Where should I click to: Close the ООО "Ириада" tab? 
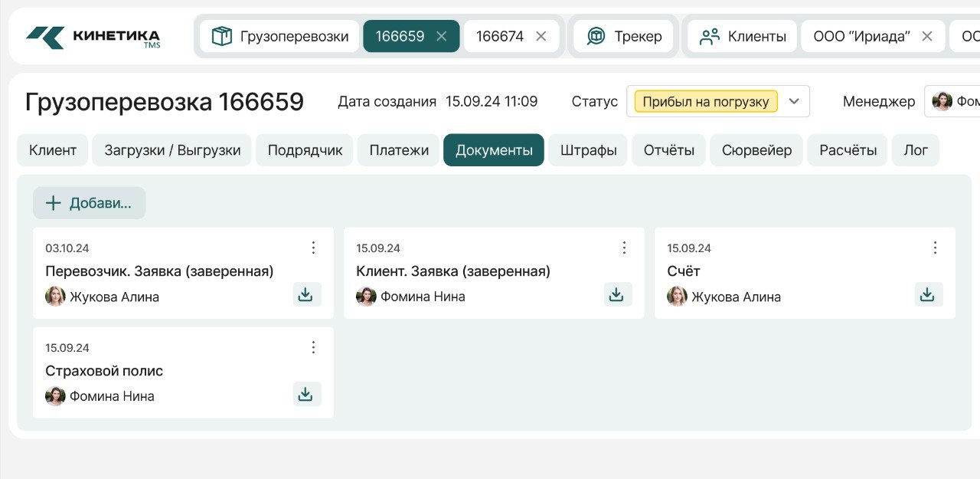[926, 36]
